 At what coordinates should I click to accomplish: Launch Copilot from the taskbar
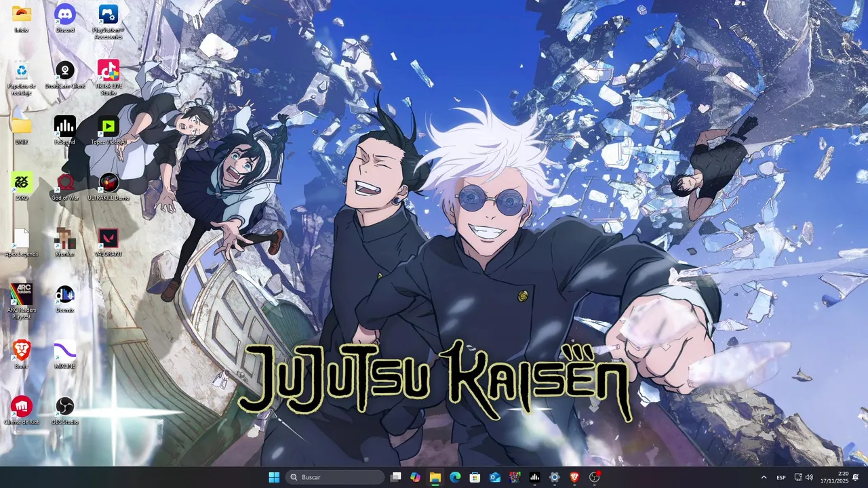click(416, 477)
